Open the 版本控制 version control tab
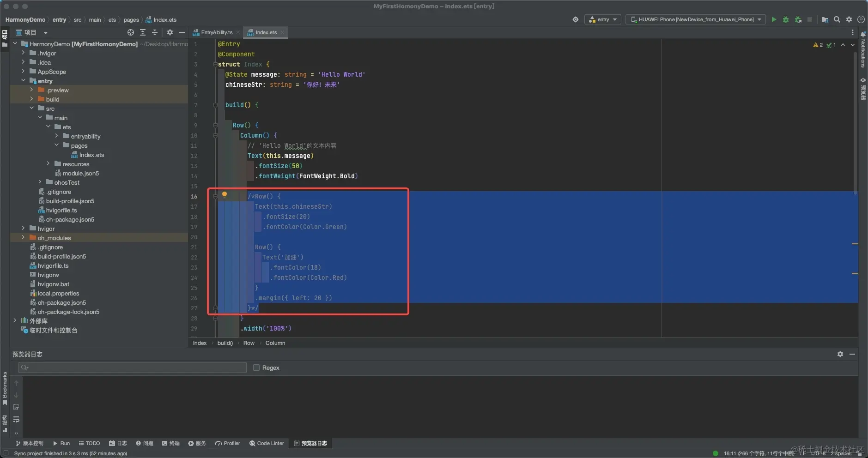The width and height of the screenshot is (868, 458). (30, 443)
